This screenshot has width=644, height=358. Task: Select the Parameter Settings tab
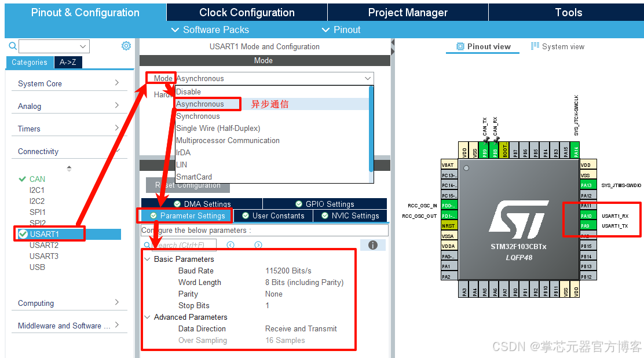point(187,216)
